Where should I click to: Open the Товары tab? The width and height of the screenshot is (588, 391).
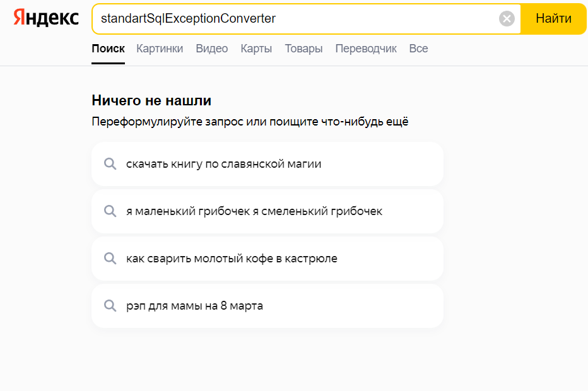coord(303,49)
